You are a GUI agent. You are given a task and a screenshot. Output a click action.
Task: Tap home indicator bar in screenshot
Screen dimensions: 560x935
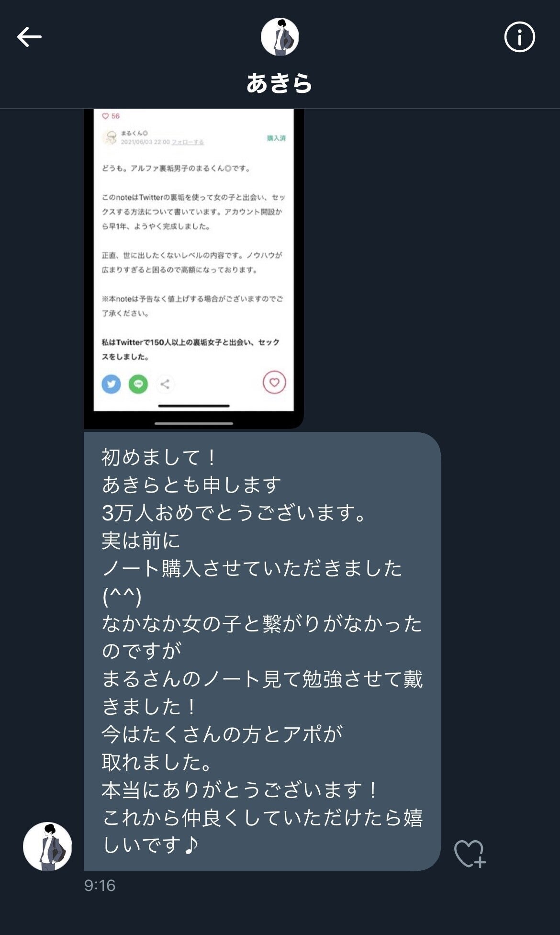coord(194,406)
